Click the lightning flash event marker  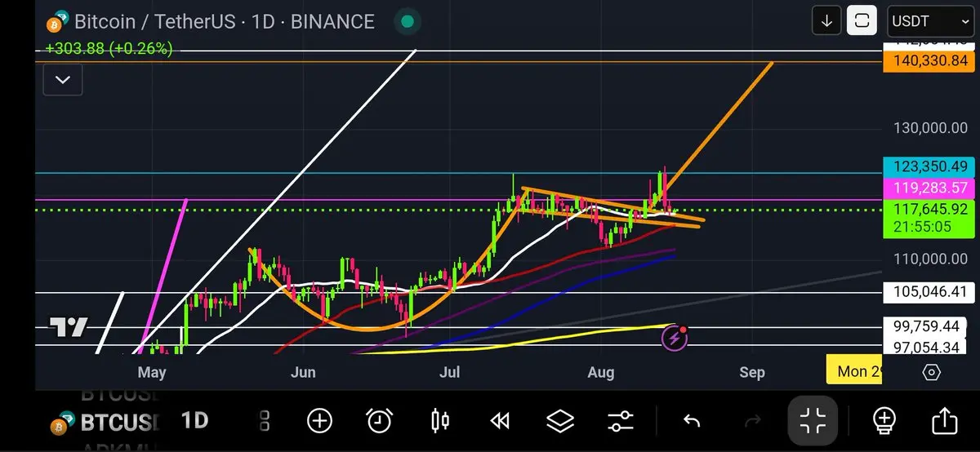coord(675,337)
